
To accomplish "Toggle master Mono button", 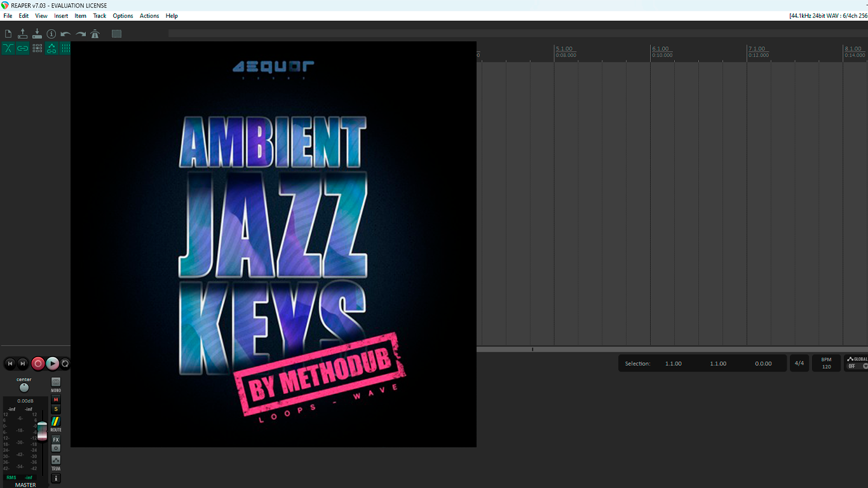I will pos(56,382).
